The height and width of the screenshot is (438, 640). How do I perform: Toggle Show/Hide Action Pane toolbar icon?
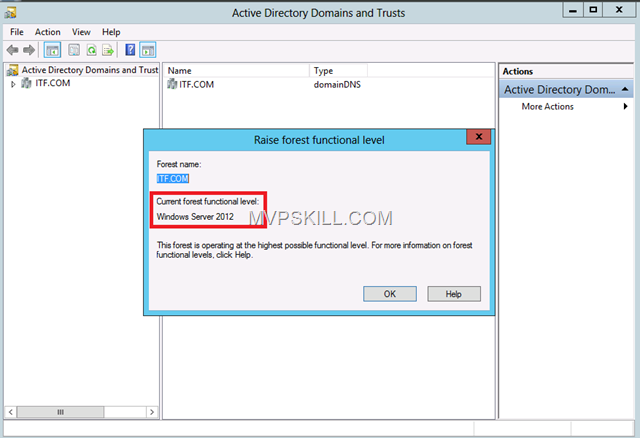[x=147, y=49]
